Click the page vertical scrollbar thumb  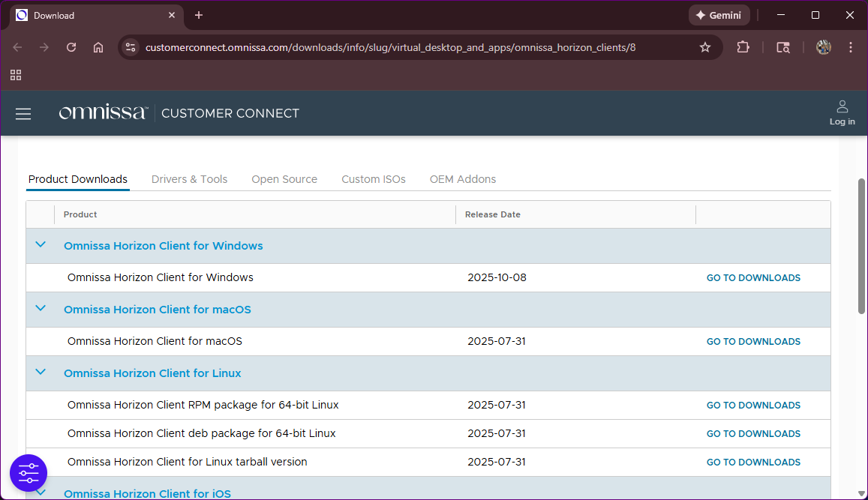(861, 246)
